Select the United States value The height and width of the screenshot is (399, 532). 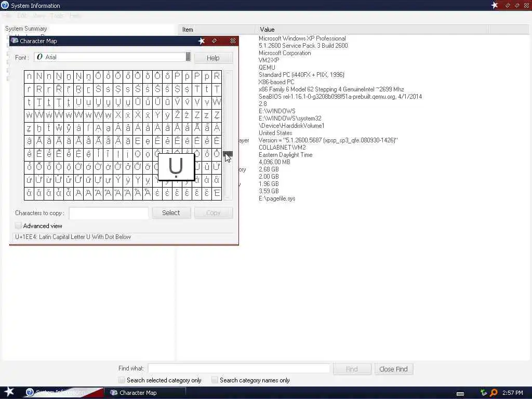[275, 132]
